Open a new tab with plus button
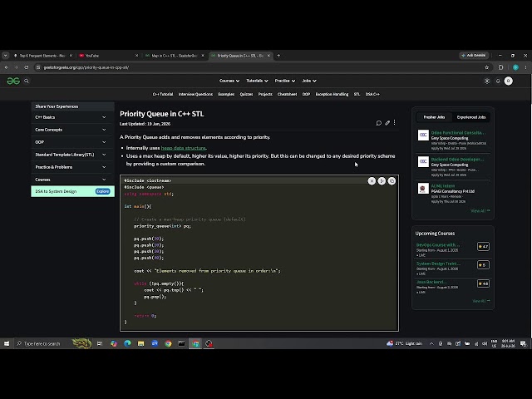Screen dimensions: 532x399 [x=278, y=56]
